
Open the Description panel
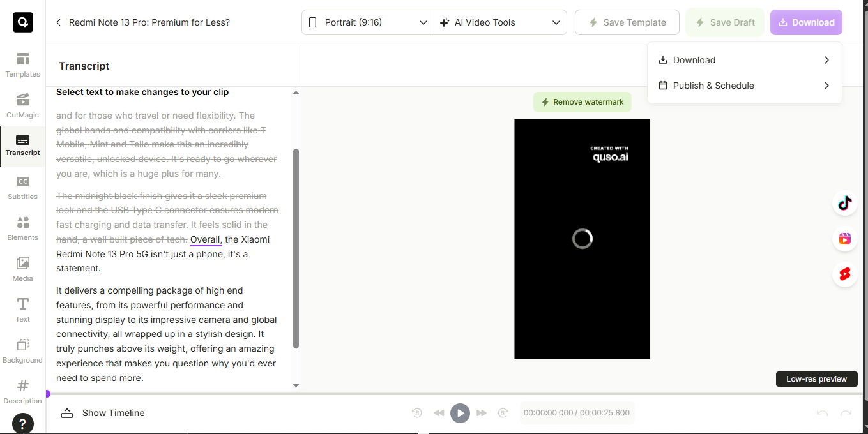[23, 392]
